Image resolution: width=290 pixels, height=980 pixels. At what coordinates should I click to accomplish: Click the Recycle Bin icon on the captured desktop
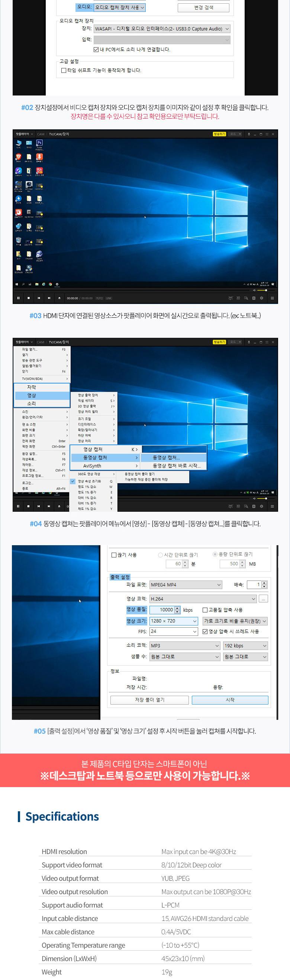click(19, 240)
